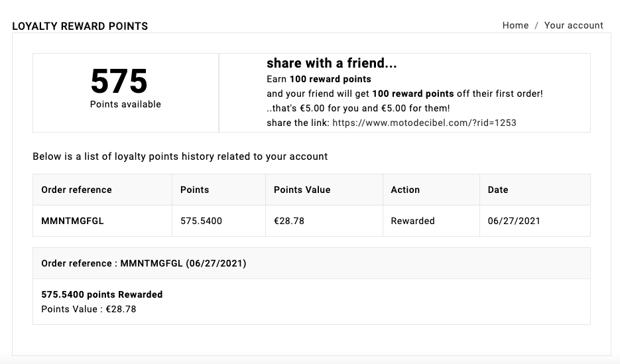Click the Rewarded action cell
620x364 pixels.
[x=412, y=221]
